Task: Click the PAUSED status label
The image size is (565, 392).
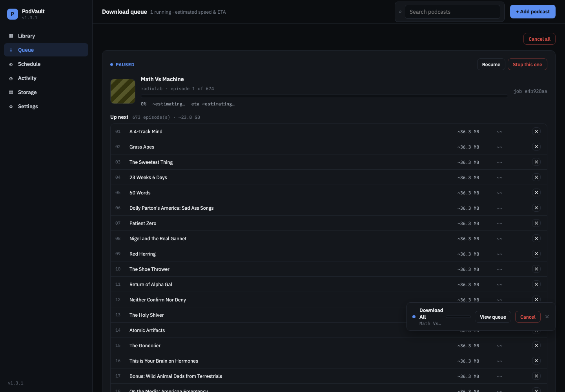Action: pyautogui.click(x=125, y=65)
